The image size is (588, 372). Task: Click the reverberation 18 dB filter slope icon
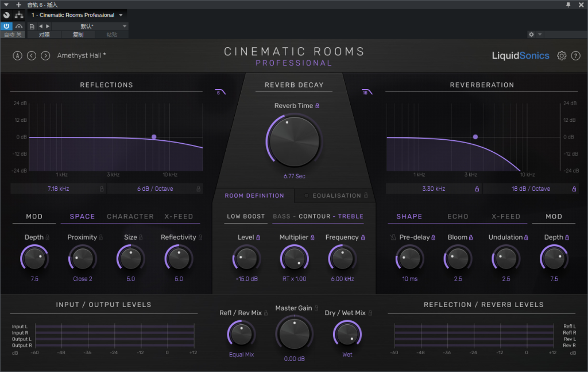pos(367,92)
